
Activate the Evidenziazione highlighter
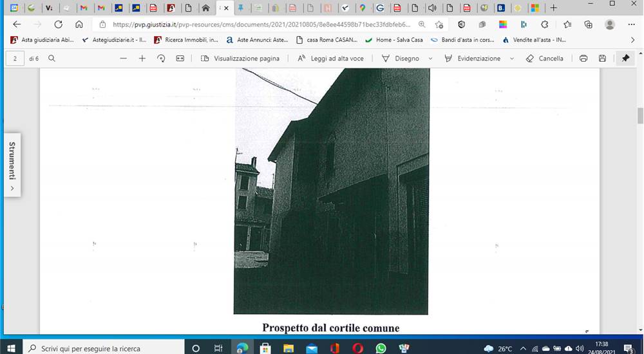(473, 59)
